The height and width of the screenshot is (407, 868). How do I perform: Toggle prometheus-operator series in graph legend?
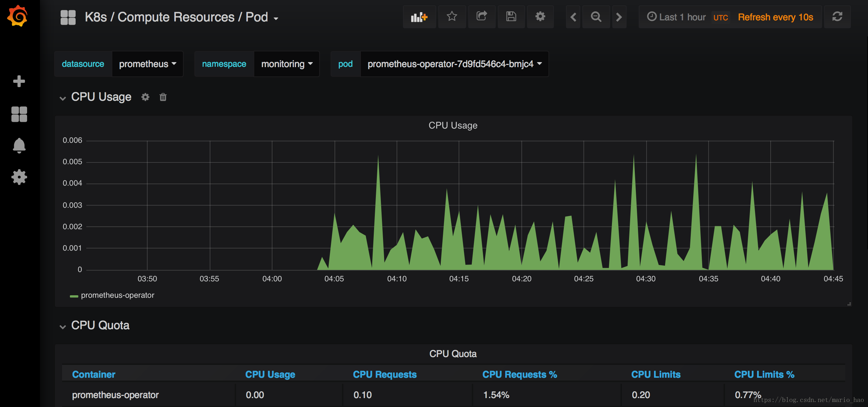(117, 295)
